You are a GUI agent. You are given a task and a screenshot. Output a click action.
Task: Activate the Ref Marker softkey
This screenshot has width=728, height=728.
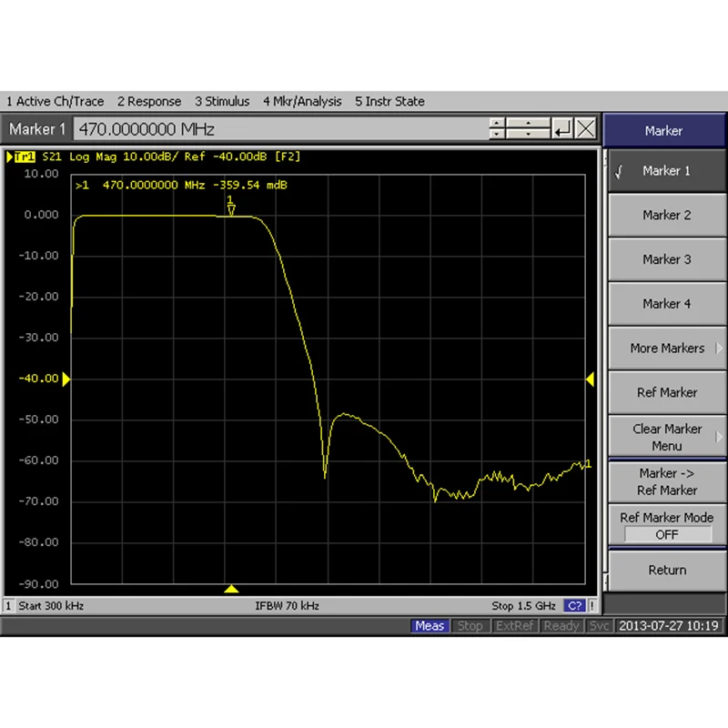(x=667, y=392)
